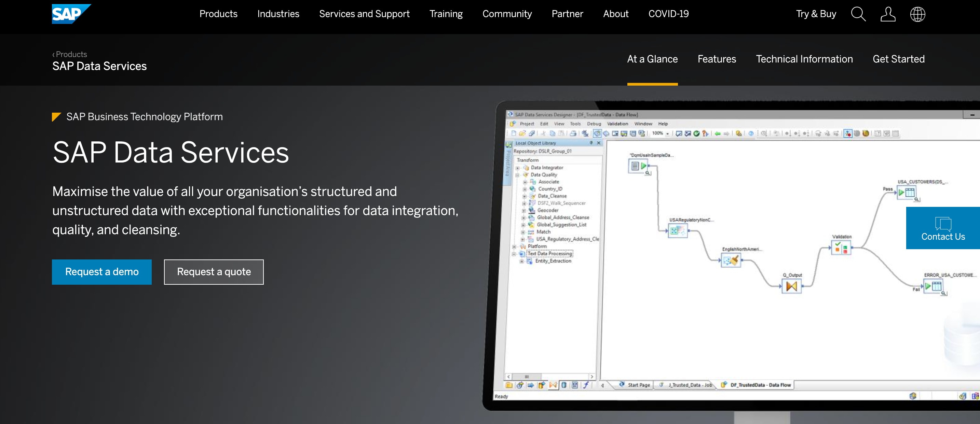Click the Request a demo button
This screenshot has height=424, width=980.
[102, 272]
